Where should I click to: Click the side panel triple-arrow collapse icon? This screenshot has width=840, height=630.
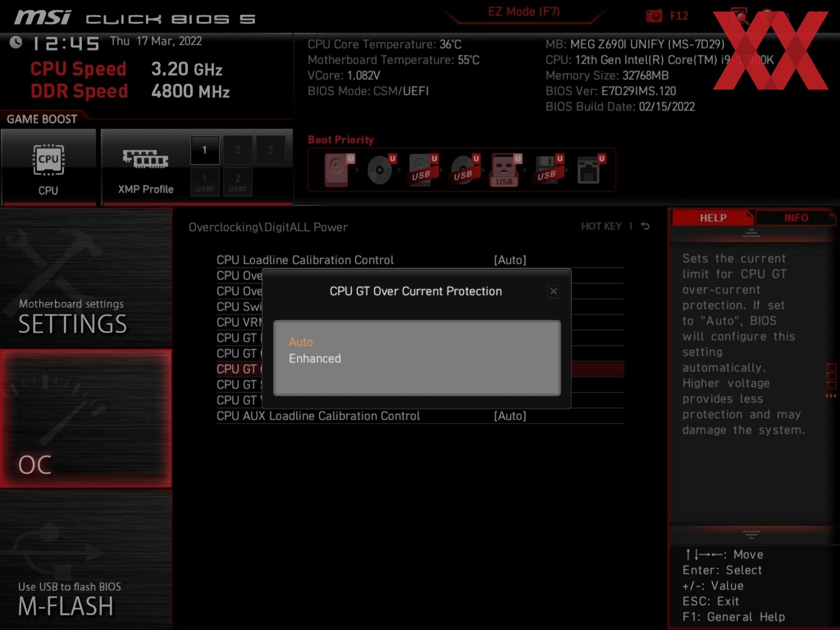point(830,396)
